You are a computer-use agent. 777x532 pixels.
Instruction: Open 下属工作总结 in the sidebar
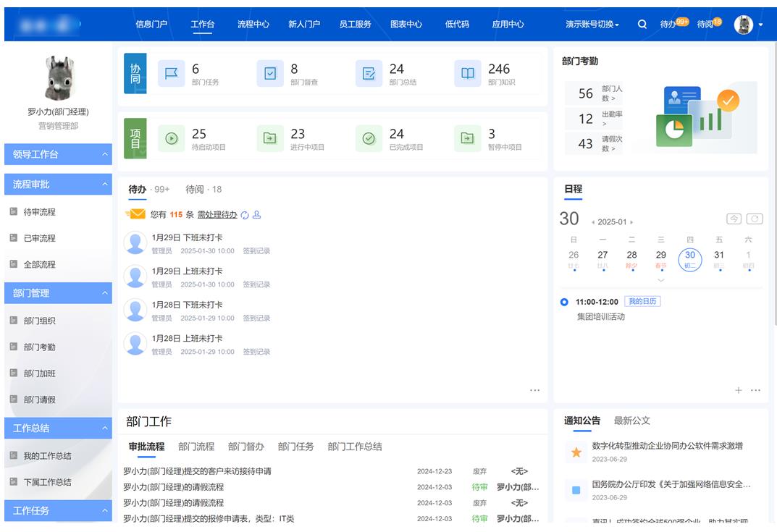[x=48, y=483]
